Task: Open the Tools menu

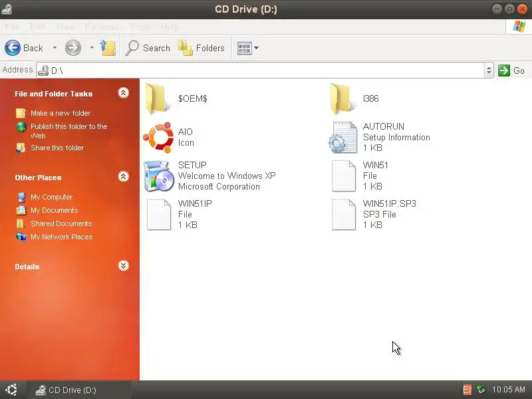Action: point(140,27)
